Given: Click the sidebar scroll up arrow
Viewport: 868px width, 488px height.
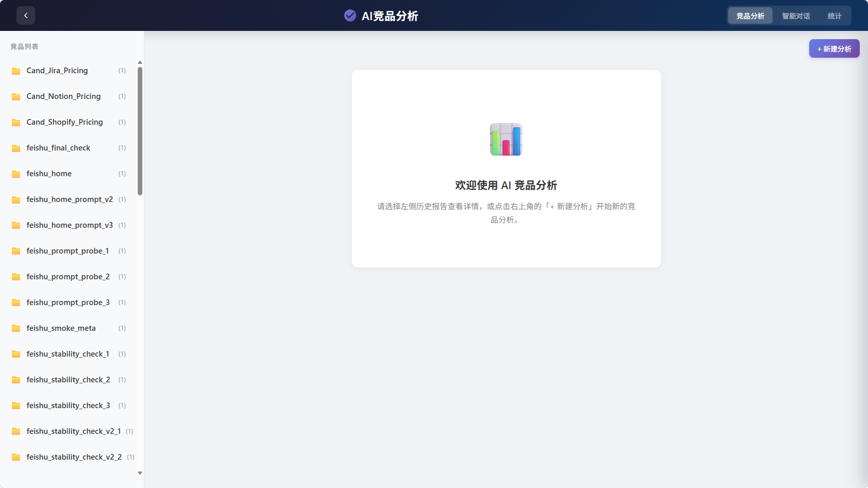Looking at the screenshot, I should 140,62.
